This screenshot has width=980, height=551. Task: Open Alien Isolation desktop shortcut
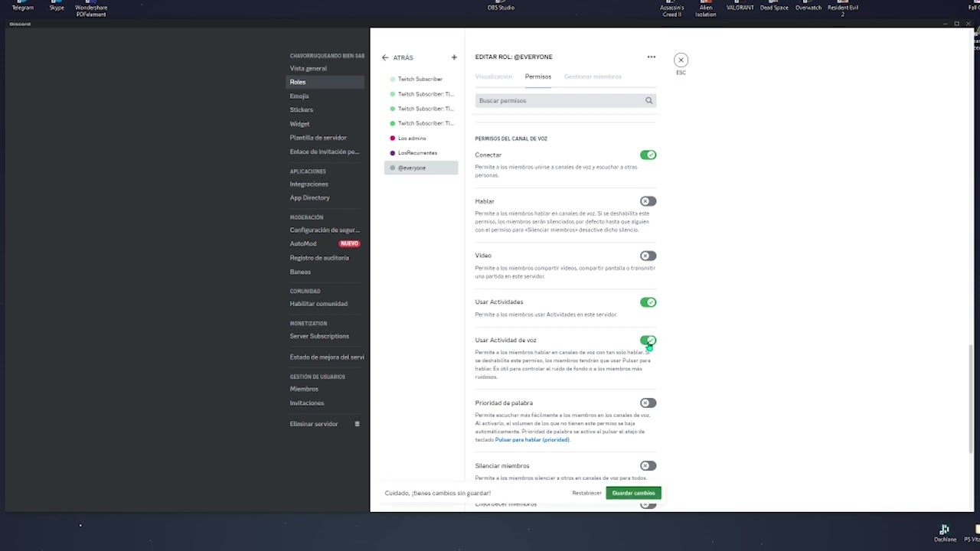point(706,8)
